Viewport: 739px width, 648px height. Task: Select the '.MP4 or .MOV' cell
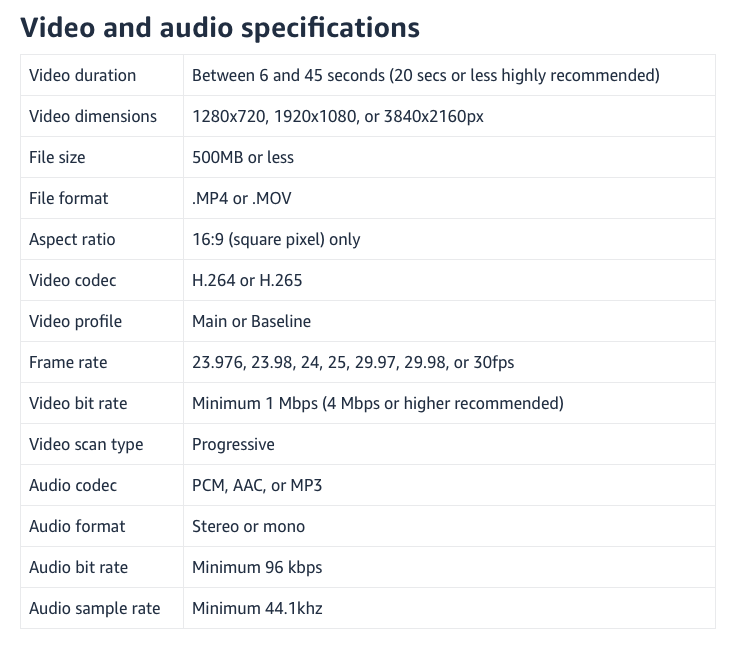click(449, 198)
